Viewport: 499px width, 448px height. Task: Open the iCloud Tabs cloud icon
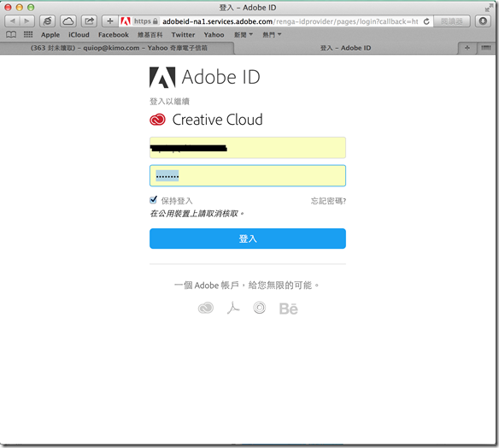[x=68, y=21]
